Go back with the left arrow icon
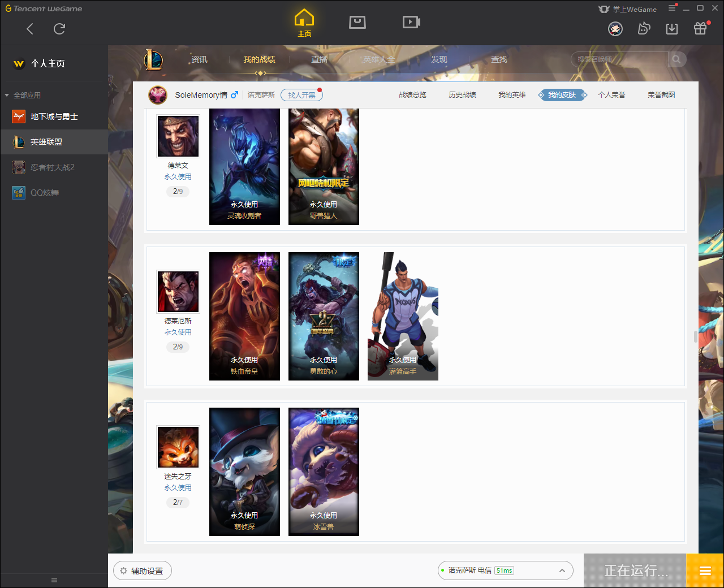 pyautogui.click(x=30, y=29)
